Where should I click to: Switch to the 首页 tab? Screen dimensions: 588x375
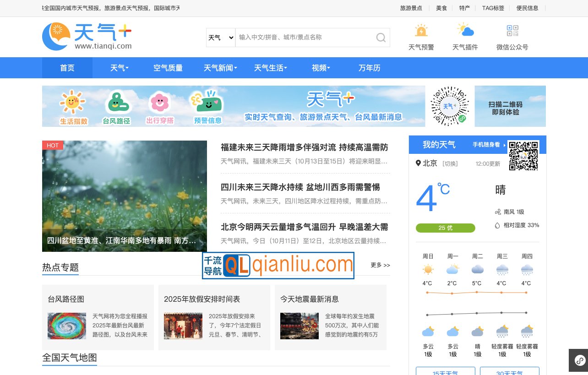(67, 68)
